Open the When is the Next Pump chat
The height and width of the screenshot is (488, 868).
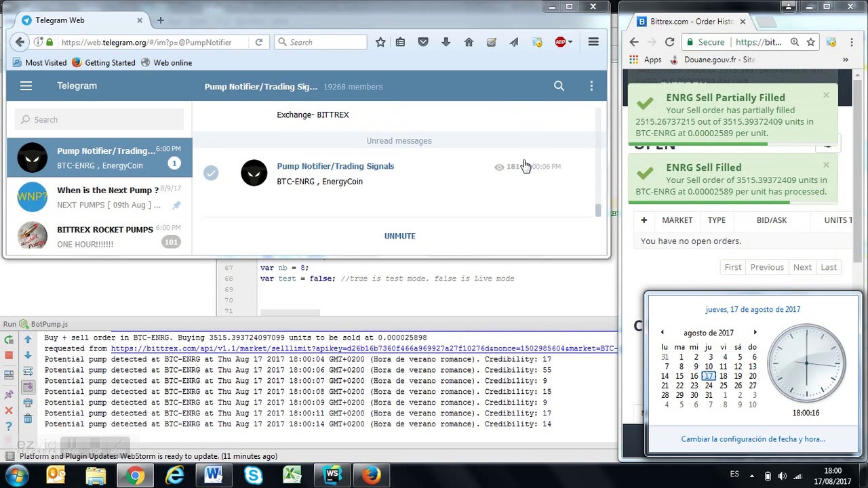[x=100, y=197]
